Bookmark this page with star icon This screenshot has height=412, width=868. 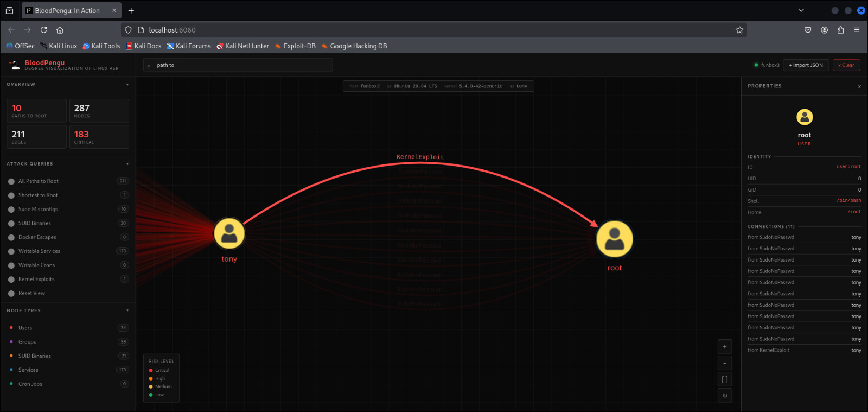point(739,30)
